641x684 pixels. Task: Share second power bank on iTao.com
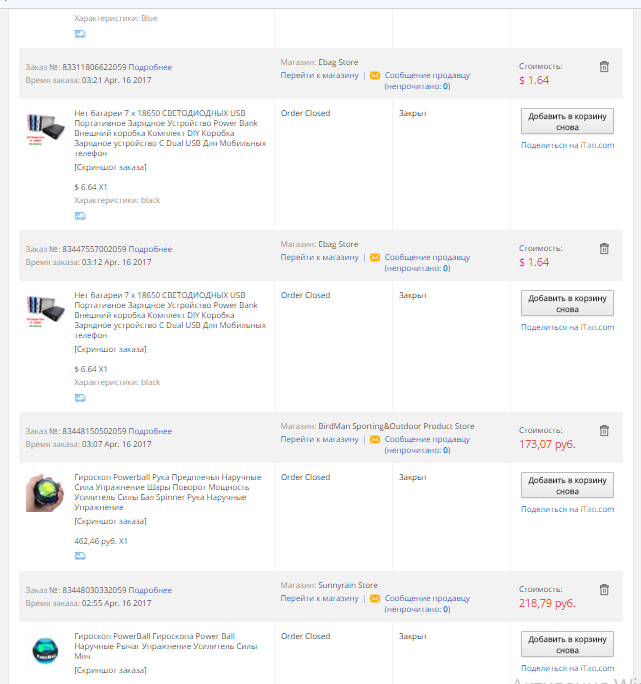pos(568,327)
